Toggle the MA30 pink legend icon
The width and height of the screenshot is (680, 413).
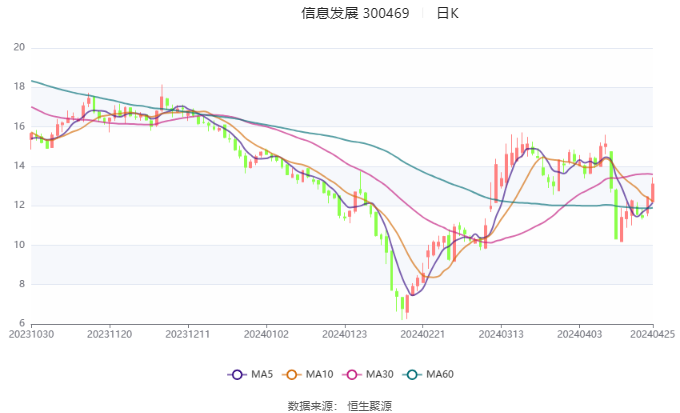tap(352, 375)
